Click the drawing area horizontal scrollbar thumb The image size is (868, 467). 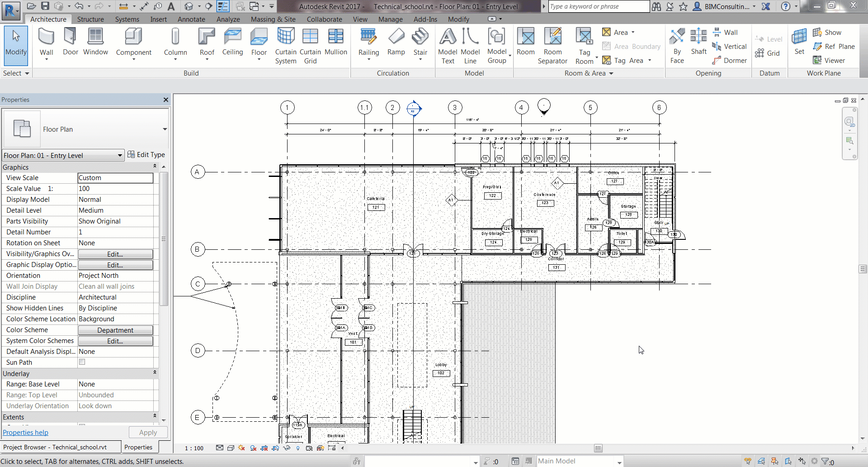(x=598, y=448)
